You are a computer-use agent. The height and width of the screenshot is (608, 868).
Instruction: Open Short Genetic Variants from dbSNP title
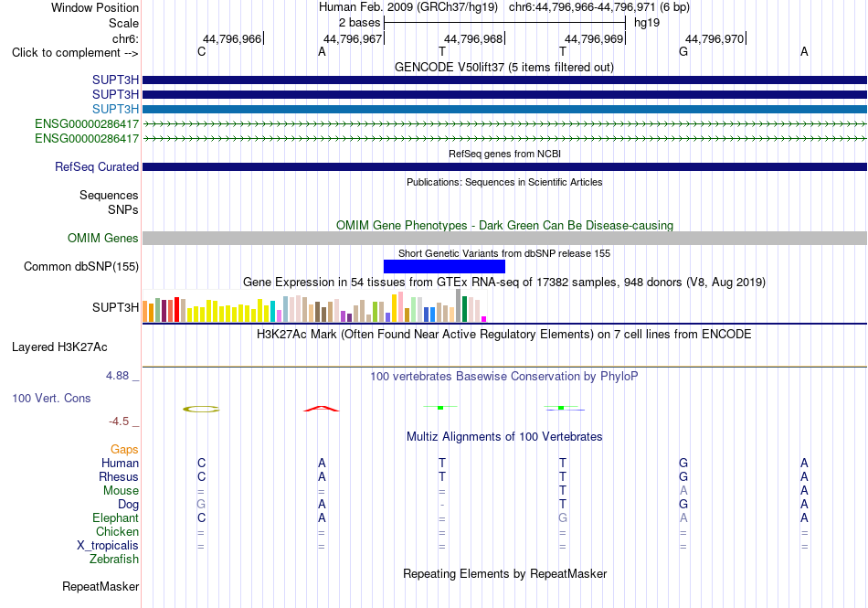504,253
